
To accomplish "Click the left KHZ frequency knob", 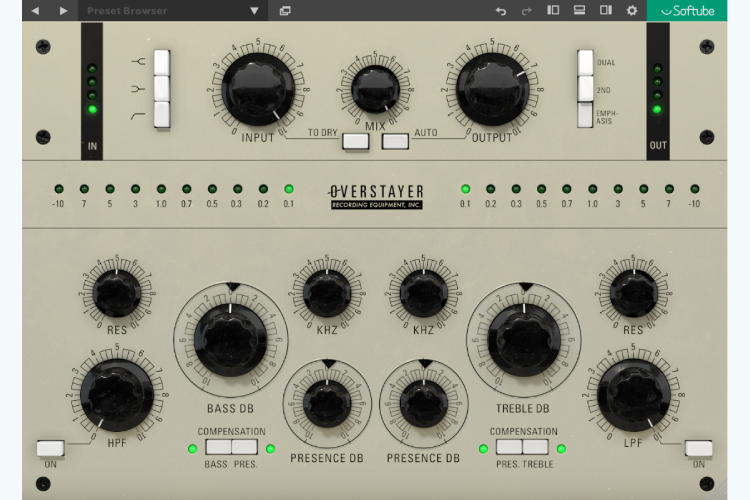I will click(327, 293).
